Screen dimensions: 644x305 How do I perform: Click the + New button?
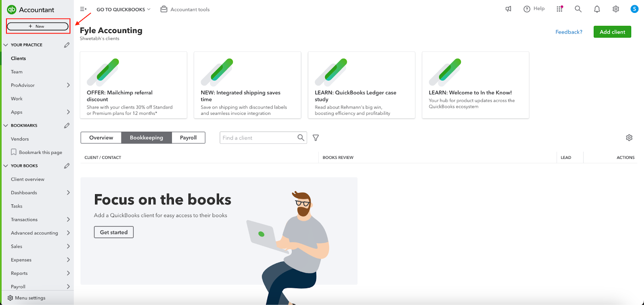38,26
